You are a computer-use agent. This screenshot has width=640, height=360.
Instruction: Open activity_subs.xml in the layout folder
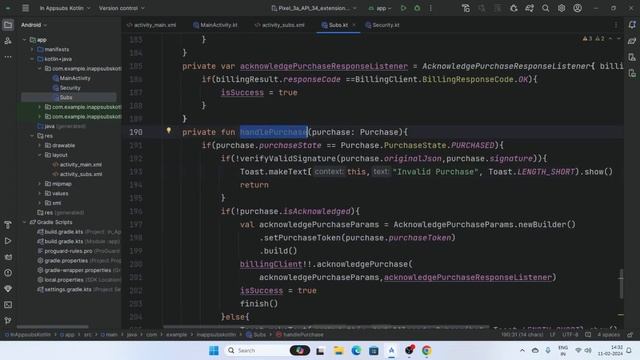click(77, 174)
